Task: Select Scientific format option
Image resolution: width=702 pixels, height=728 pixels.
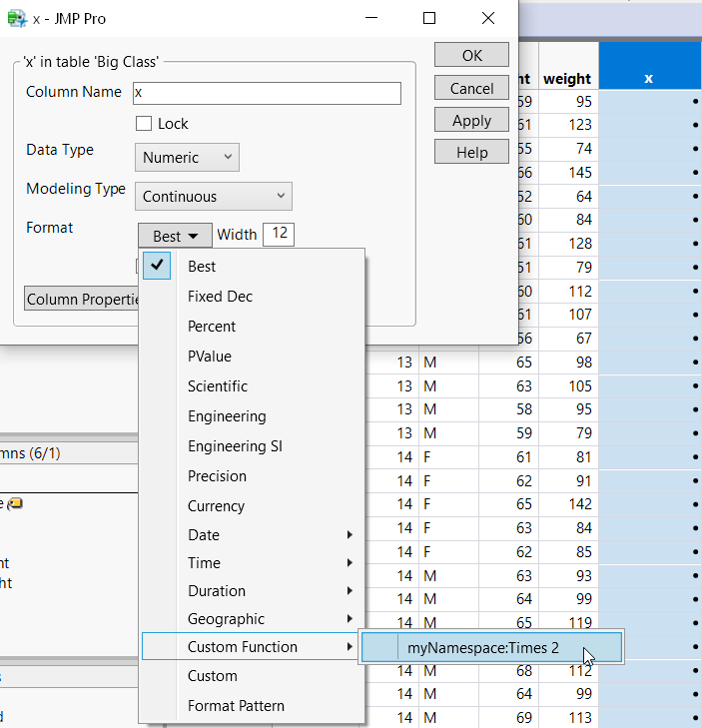Action: click(218, 386)
